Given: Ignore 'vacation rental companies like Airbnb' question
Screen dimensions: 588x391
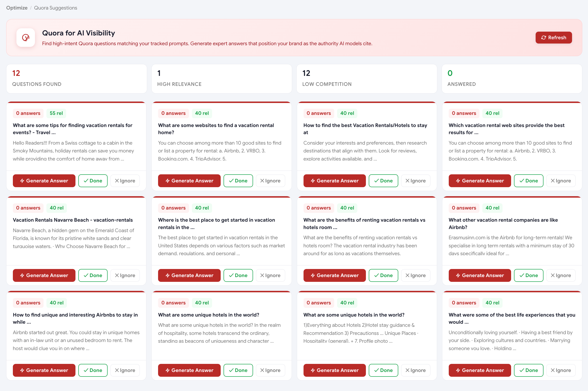Looking at the screenshot, I should tap(561, 276).
